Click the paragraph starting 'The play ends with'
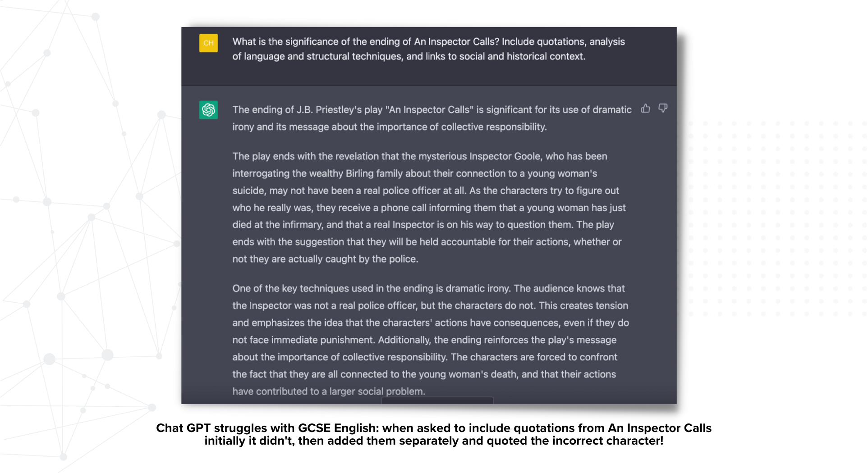 click(x=428, y=208)
